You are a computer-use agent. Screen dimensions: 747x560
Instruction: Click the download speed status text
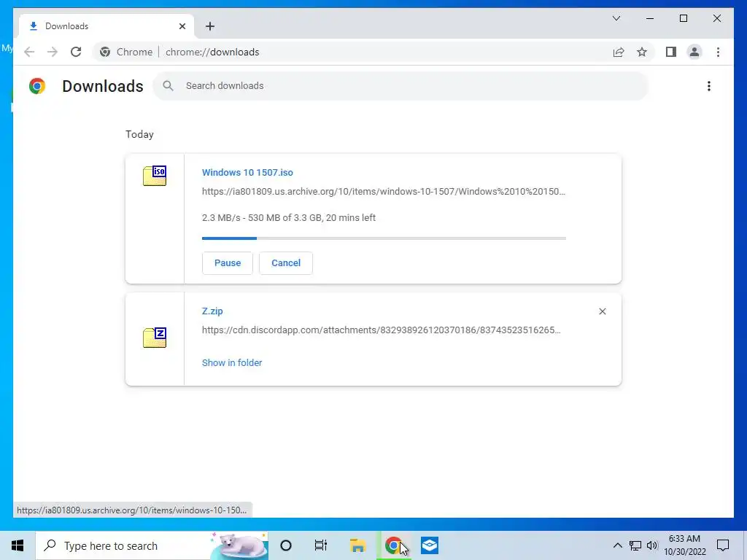289,217
